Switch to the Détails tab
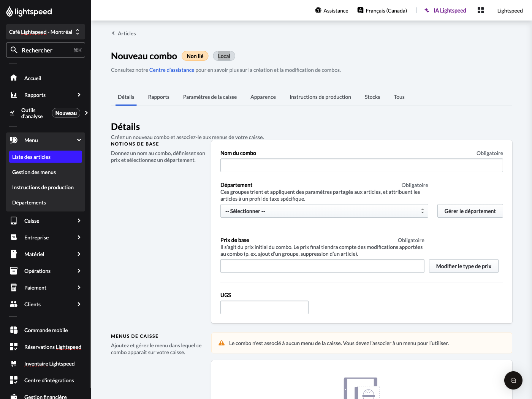The width and height of the screenshot is (532, 399). 126,97
